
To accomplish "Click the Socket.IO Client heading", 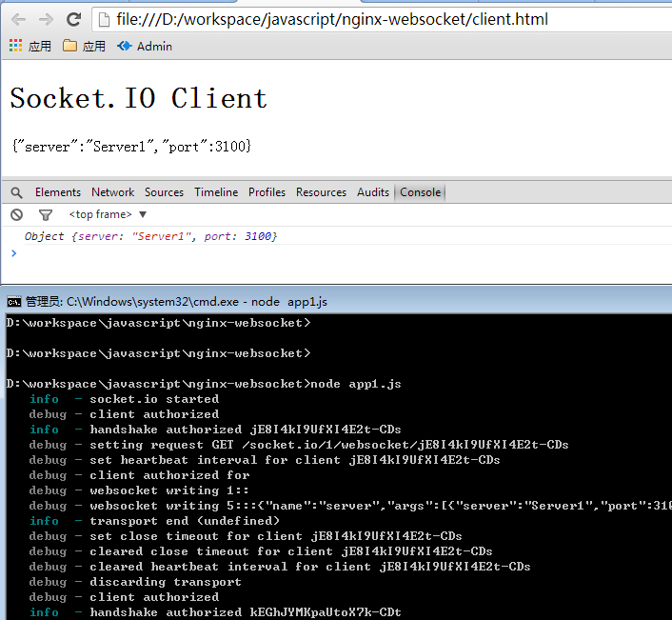I will (139, 98).
